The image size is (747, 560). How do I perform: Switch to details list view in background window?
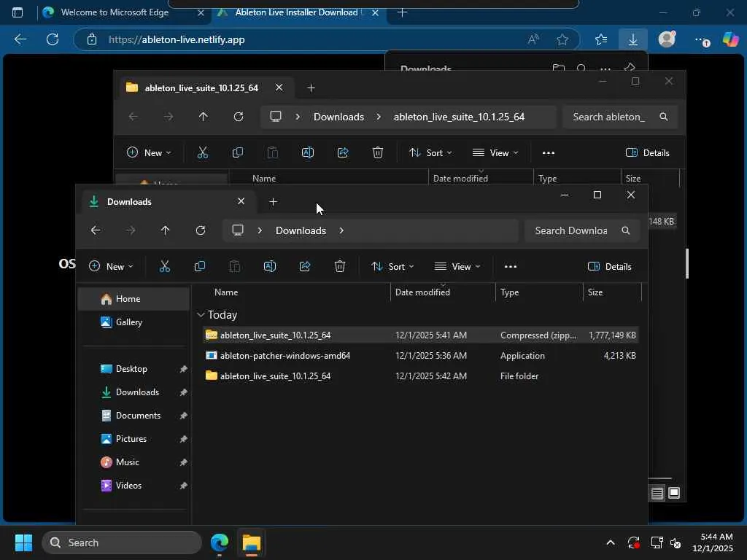657,494
